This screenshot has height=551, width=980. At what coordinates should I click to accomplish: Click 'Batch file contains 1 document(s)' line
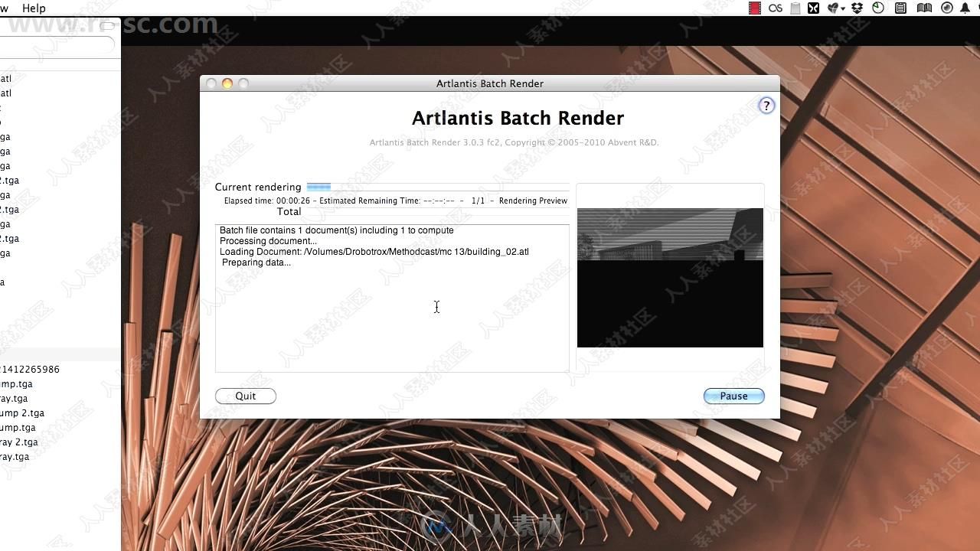point(337,230)
